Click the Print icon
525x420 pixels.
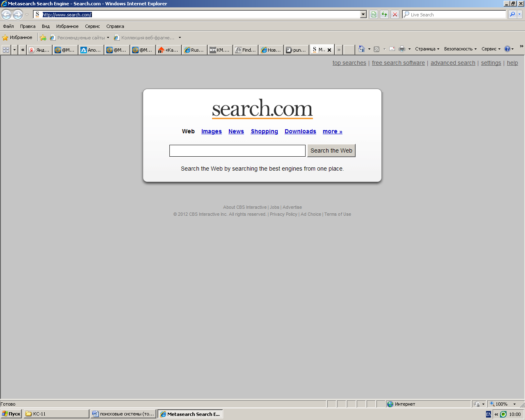tap(402, 49)
